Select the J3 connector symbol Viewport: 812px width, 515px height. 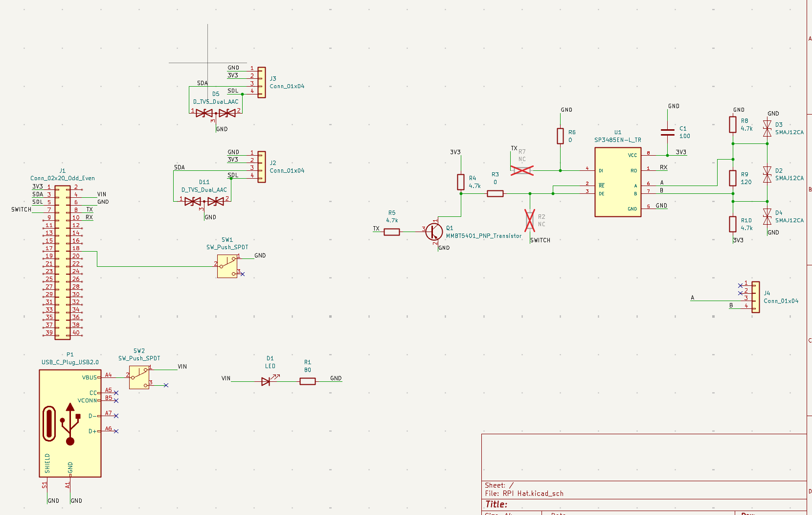(x=262, y=83)
